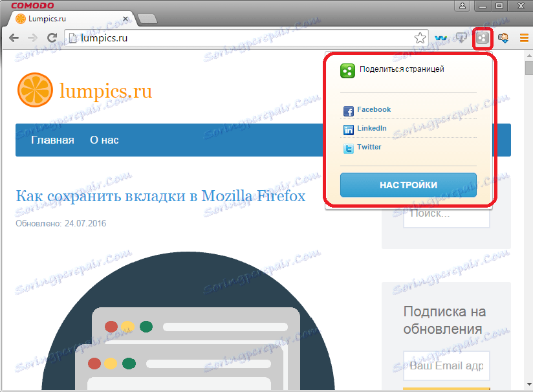Click the lumpics.ru orange logo

click(34, 89)
